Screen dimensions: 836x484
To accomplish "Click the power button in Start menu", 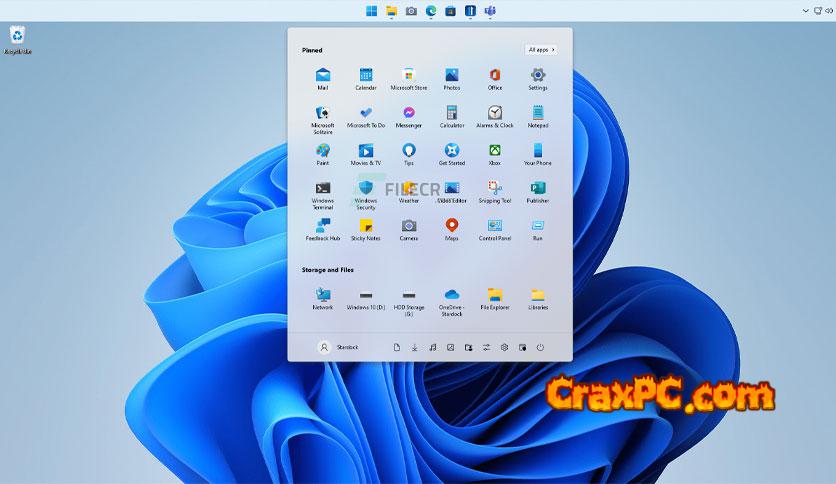I will 540,347.
